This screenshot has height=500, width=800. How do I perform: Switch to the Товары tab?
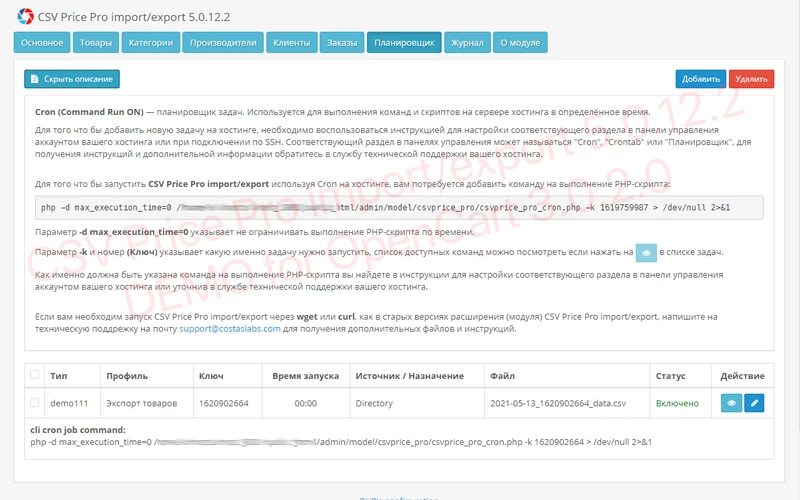95,42
